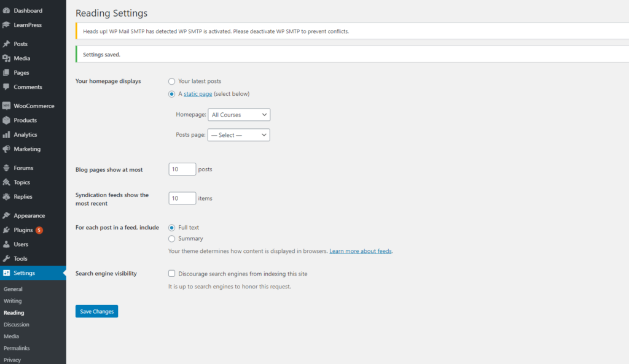Click the Posts pushpin icon
This screenshot has height=364, width=629.
click(x=6, y=44)
